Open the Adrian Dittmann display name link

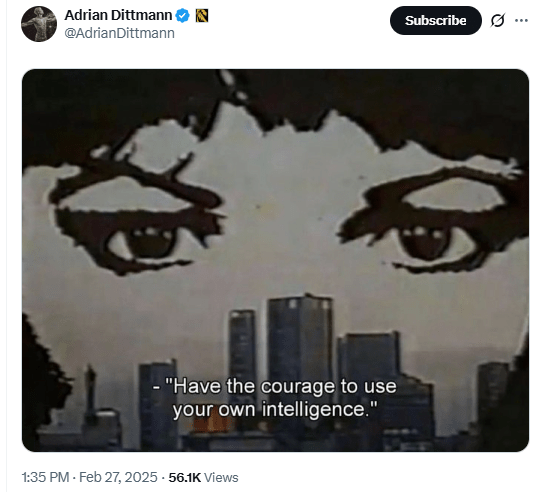point(118,15)
